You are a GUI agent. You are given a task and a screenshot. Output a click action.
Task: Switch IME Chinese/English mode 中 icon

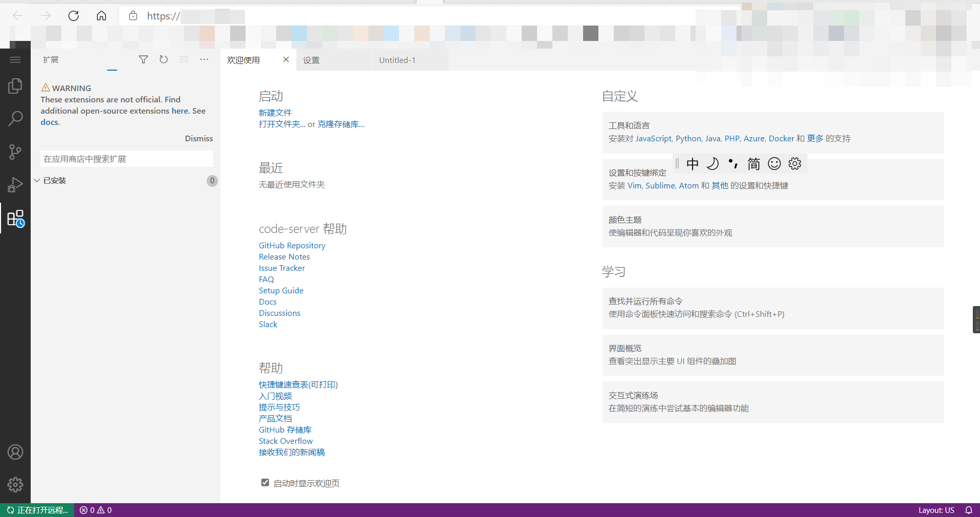pos(693,164)
